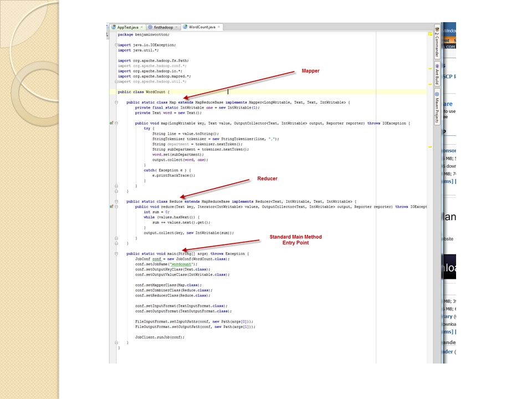Screen dimensions: 532x399
Task: Click the 'import org.apache.hadoop.fs.Path;' line
Action: coord(154,61)
